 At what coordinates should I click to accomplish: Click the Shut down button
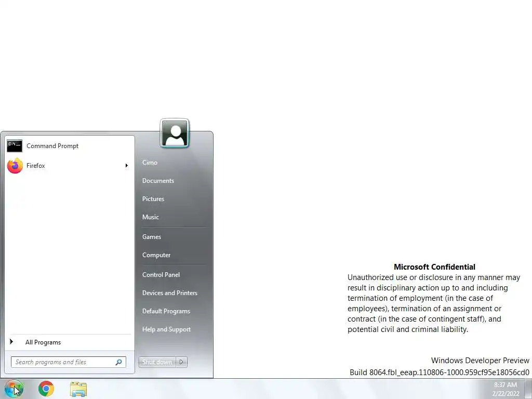(157, 362)
